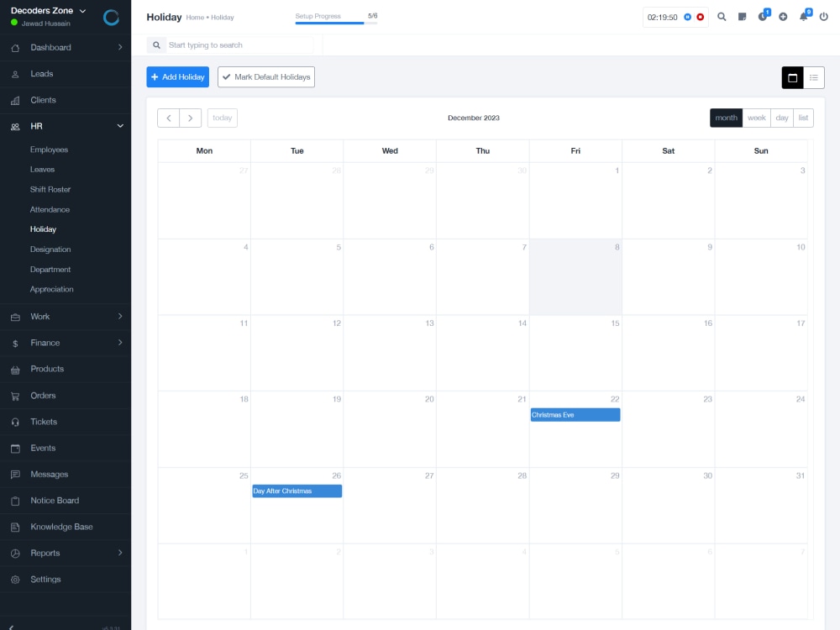Open Attendance under HR
Screen dimensions: 840x630
(50, 210)
